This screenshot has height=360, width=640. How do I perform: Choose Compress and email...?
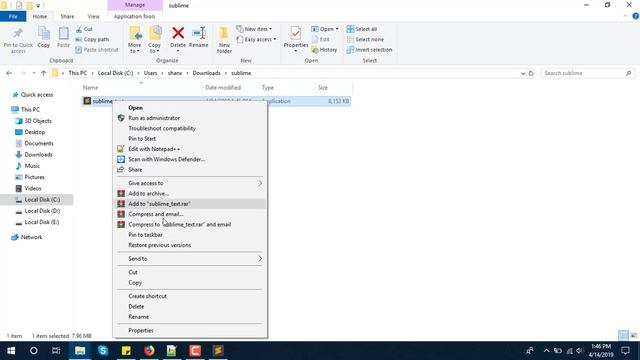[x=190, y=214]
